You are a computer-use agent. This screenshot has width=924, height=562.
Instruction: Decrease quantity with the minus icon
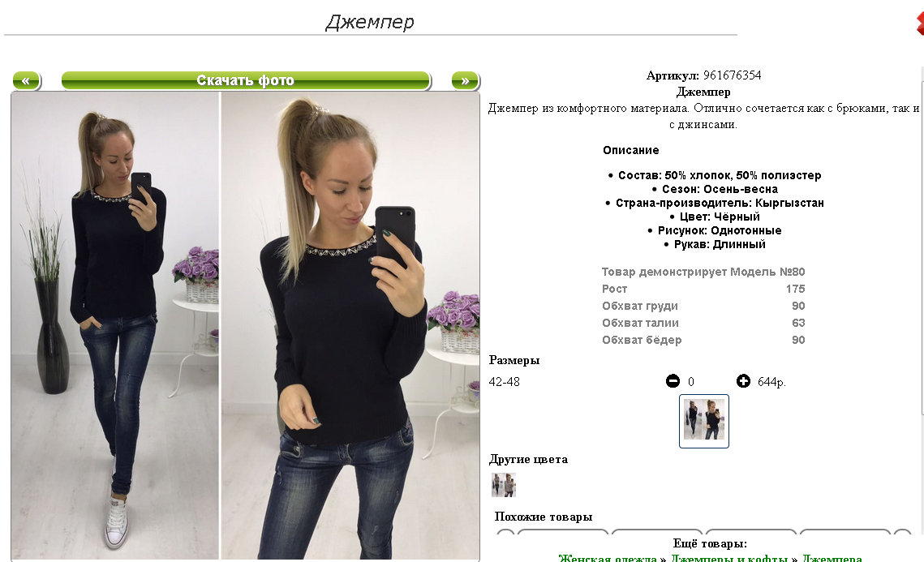point(673,381)
